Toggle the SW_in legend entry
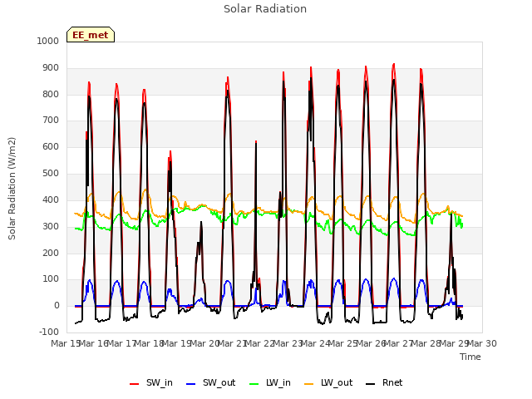Screen dimensions: 532x399 tap(151, 383)
